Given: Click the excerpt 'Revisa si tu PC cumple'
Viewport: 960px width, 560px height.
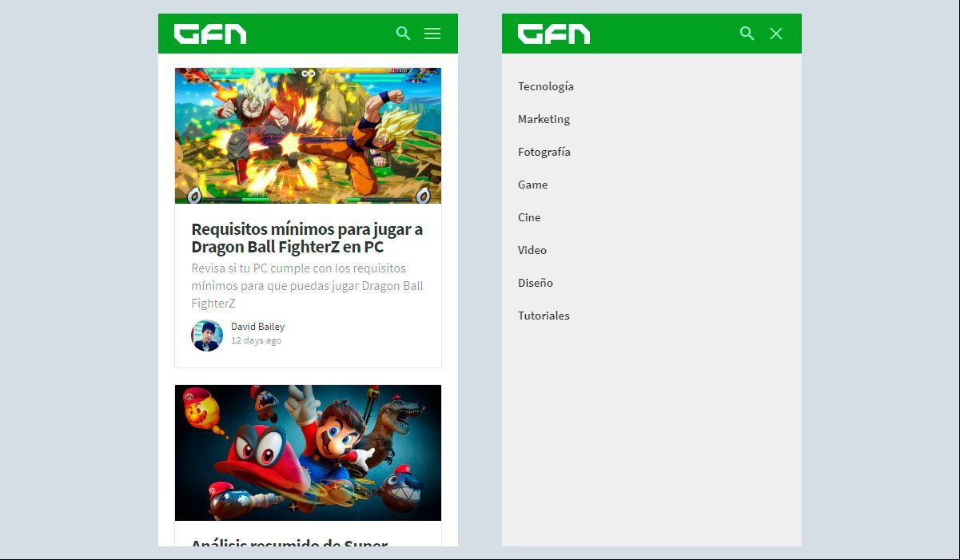Looking at the screenshot, I should [307, 286].
